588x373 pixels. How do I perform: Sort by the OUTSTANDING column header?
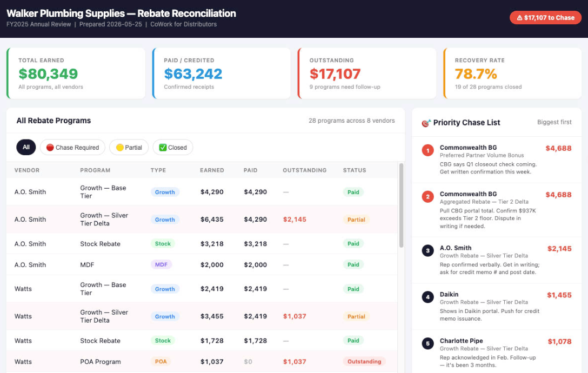pos(304,170)
